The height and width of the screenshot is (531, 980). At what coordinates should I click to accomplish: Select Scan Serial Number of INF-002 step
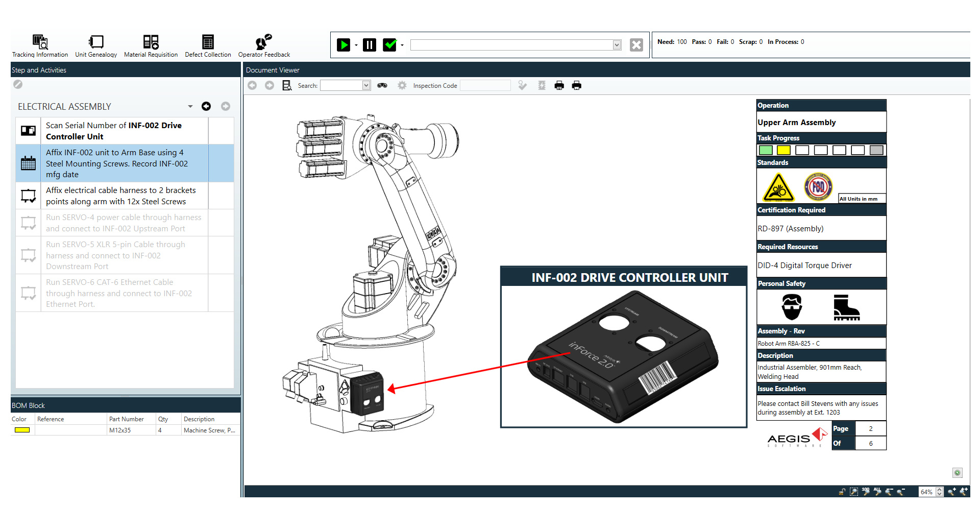(x=125, y=131)
